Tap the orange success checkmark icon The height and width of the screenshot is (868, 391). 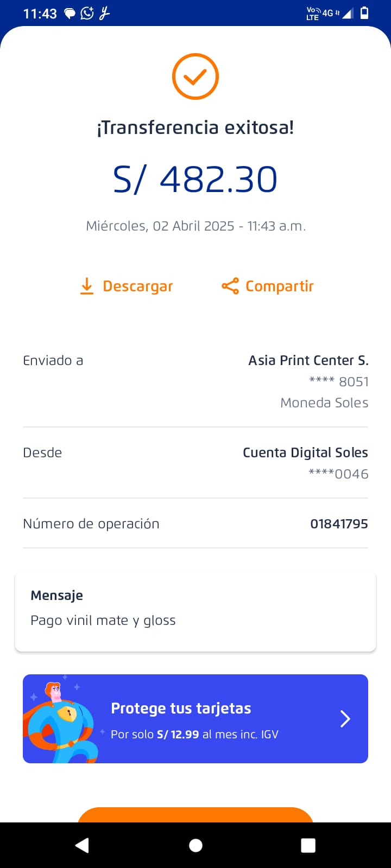coord(195,76)
